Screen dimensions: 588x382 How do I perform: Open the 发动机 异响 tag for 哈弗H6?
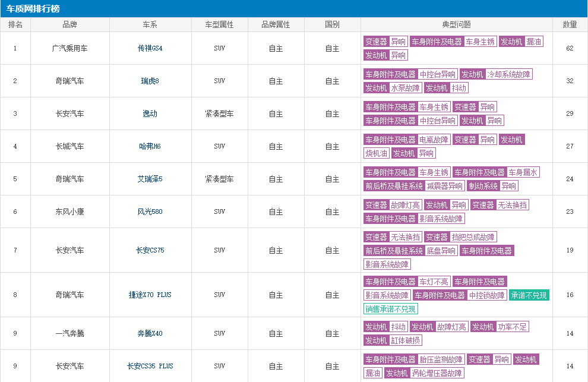(x=413, y=153)
